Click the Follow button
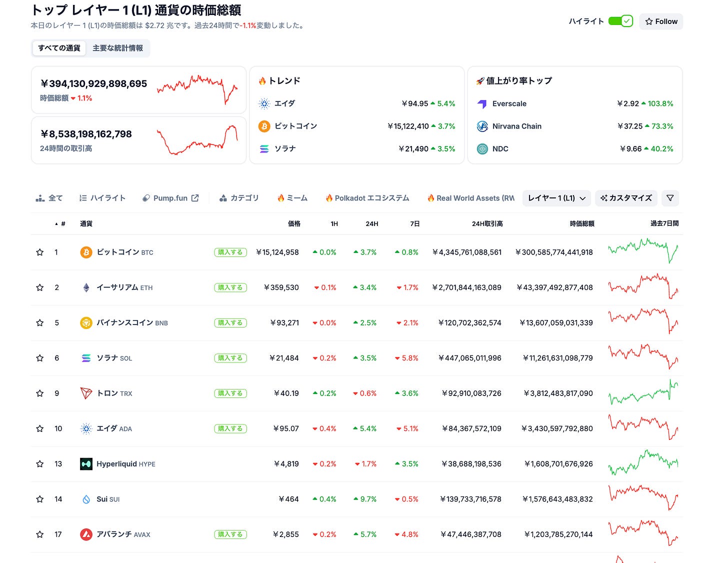This screenshot has height=563, width=728. [x=661, y=21]
